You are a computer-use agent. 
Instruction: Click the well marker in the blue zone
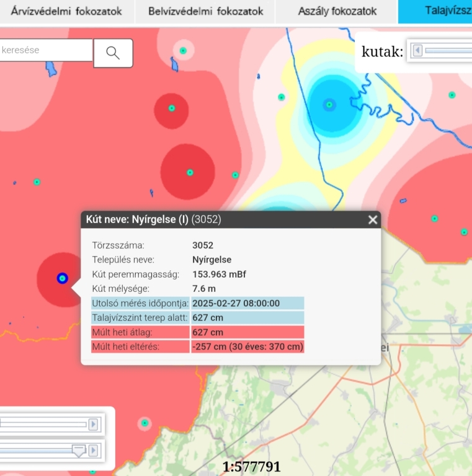pos(329,104)
